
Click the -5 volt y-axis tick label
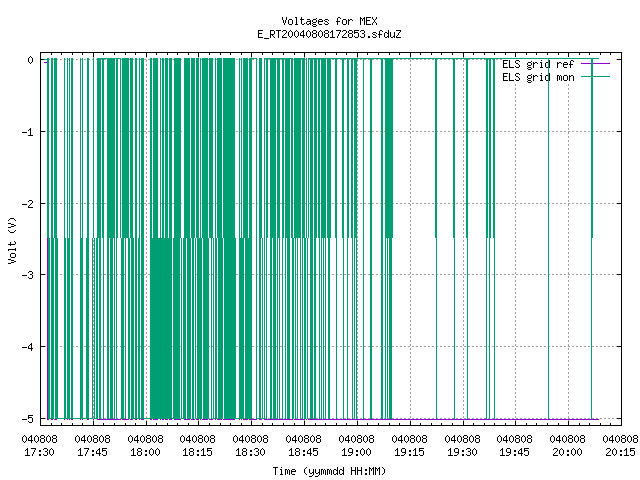28,419
